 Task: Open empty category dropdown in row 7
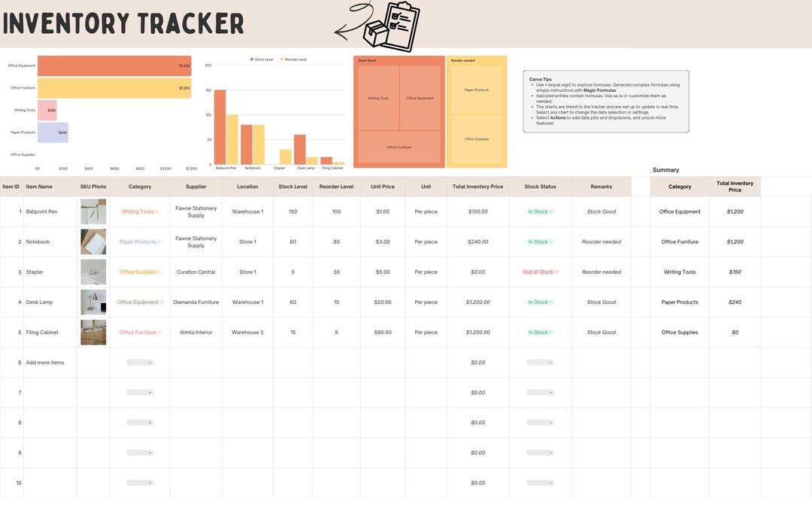pyautogui.click(x=140, y=393)
